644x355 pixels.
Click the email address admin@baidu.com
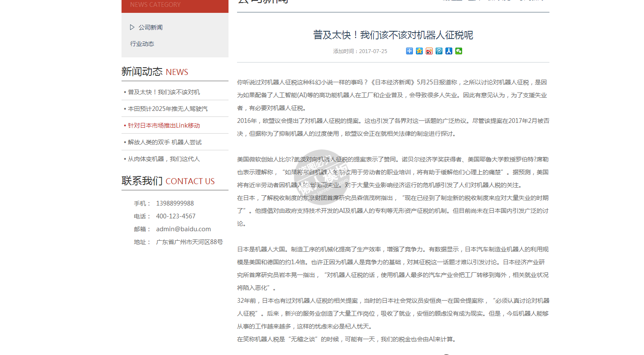[x=184, y=229]
